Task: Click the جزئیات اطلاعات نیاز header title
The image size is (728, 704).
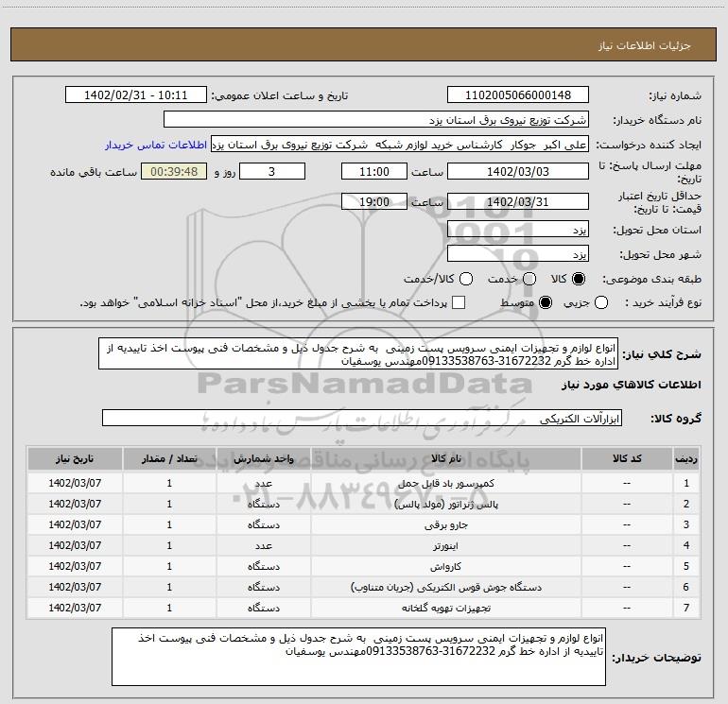Action: pos(645,45)
